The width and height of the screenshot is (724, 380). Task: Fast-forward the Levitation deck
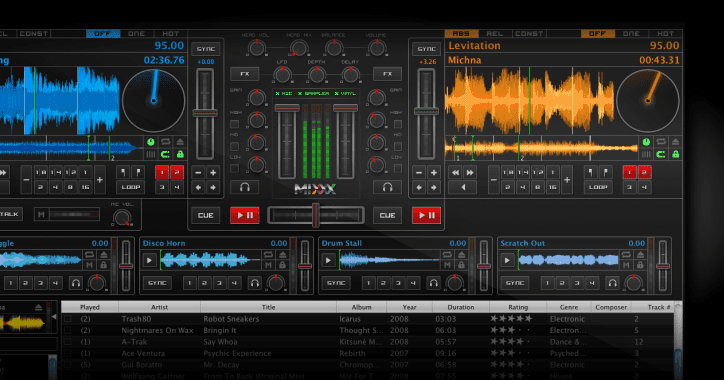point(470,172)
